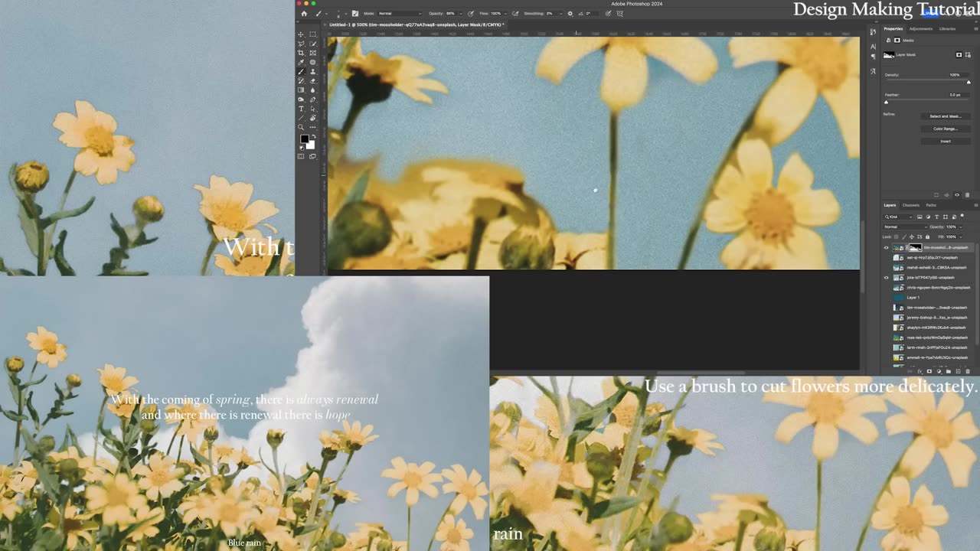Screen dimensions: 980x551
Task: Select the Pen tool
Action: (312, 99)
